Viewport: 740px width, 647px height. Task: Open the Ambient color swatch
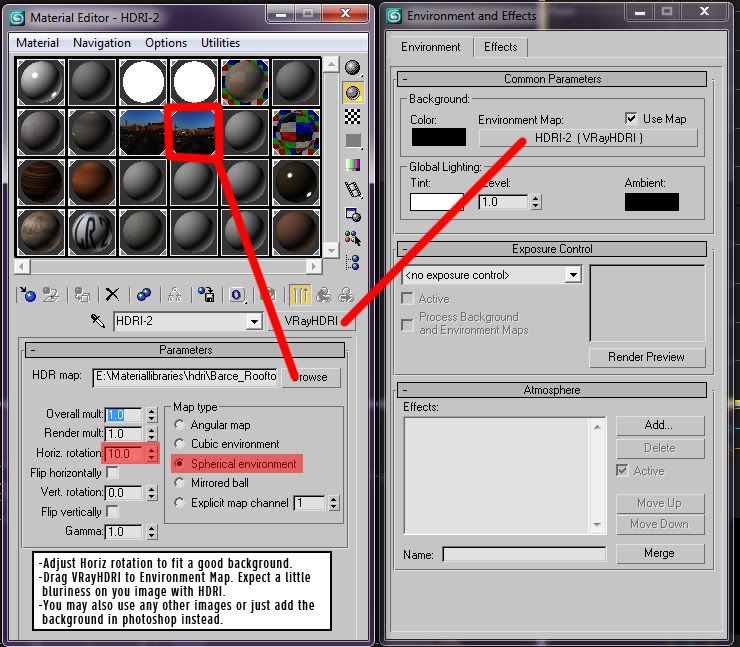pos(652,202)
